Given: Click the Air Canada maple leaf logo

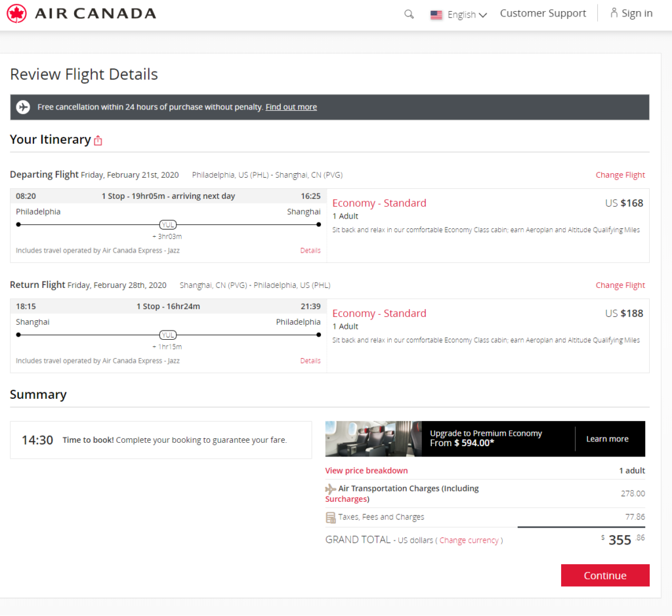Looking at the screenshot, I should tap(16, 13).
